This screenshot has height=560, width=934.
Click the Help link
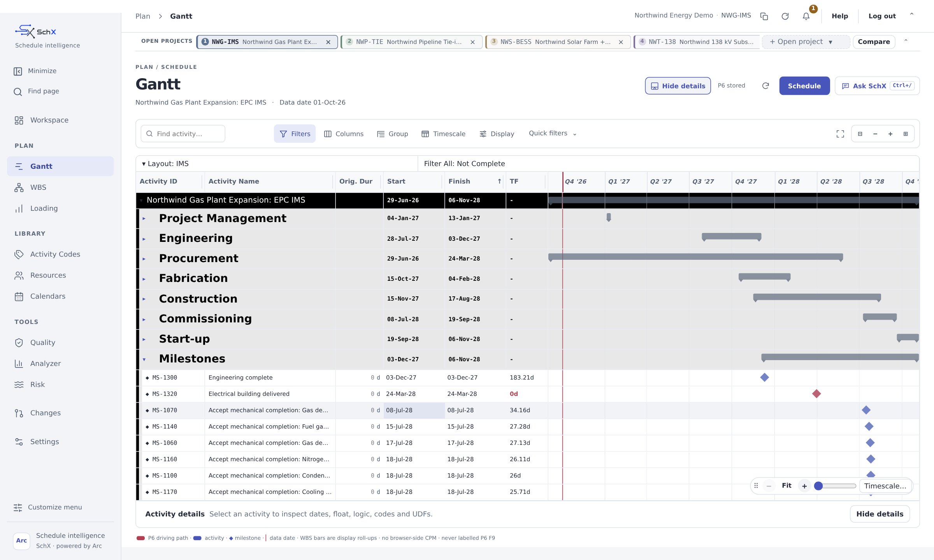coord(840,16)
